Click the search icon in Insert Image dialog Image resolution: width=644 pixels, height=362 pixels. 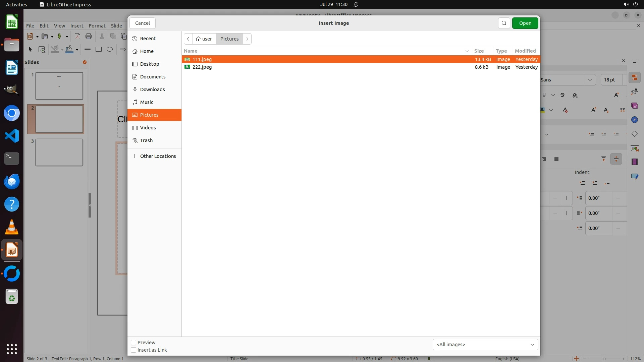click(x=504, y=23)
